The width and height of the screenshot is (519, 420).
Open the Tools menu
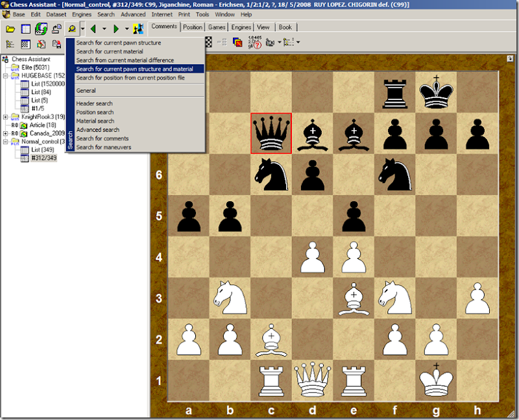point(202,14)
